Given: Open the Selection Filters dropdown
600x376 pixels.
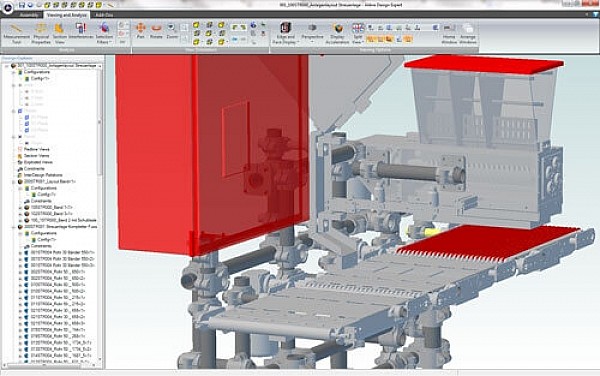Looking at the screenshot, I should point(104,33).
